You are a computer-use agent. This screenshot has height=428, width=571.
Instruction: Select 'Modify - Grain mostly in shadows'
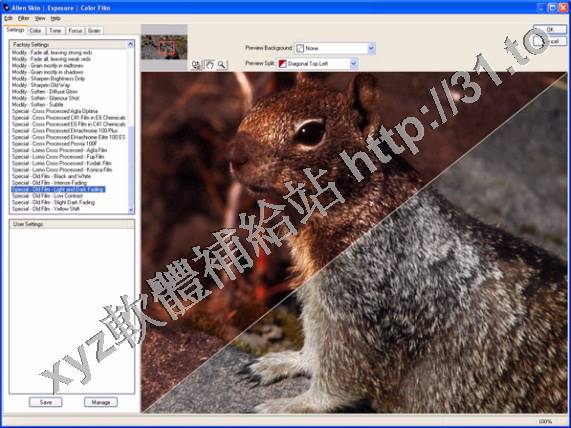click(x=47, y=72)
